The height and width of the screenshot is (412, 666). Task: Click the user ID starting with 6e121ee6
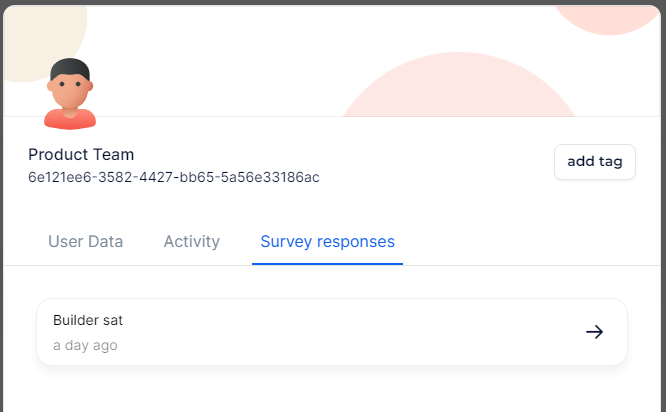click(174, 177)
